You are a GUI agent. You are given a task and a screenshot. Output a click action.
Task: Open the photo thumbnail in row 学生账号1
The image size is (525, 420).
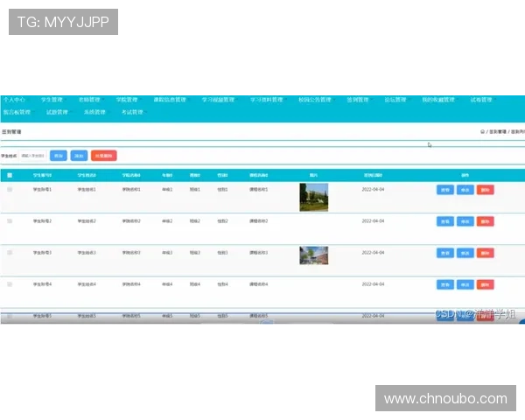(314, 197)
